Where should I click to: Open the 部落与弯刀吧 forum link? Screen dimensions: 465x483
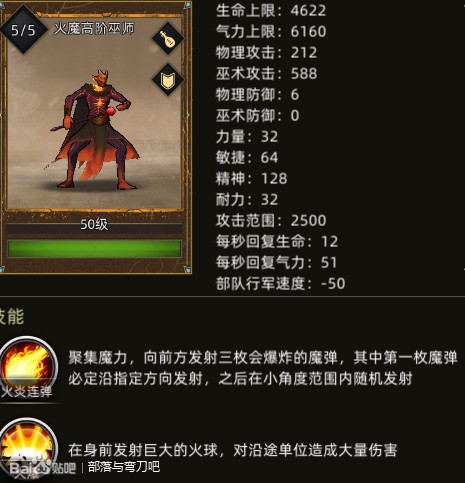click(x=124, y=467)
